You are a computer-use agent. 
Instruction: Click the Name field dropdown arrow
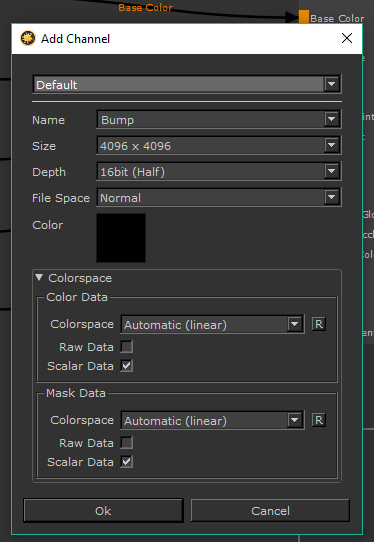click(x=331, y=119)
